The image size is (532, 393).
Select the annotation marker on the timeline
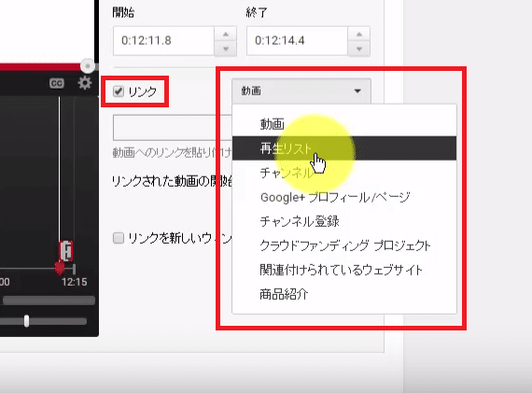pos(66,251)
